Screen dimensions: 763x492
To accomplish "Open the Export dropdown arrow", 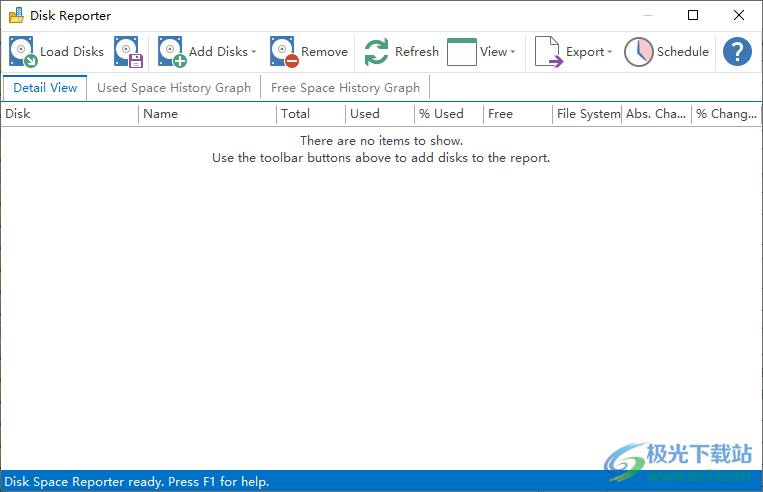I will 609,52.
